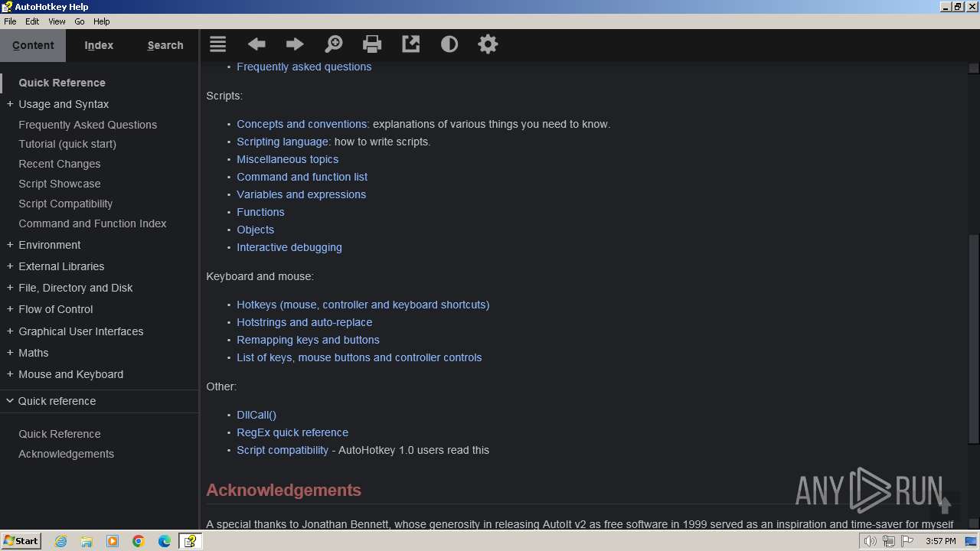Select the AutoHotkey Help taskbar button
The image size is (980, 551).
pyautogui.click(x=190, y=541)
